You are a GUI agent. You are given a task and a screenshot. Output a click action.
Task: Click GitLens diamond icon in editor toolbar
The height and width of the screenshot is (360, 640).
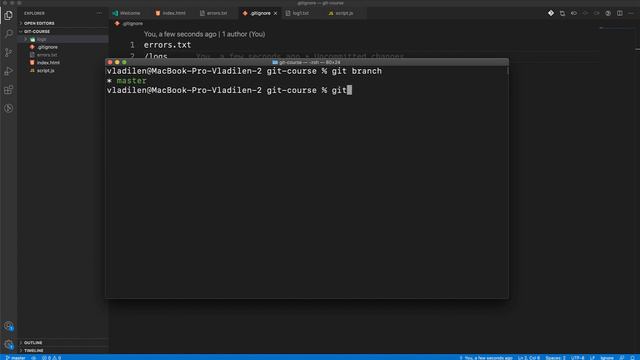[551, 13]
